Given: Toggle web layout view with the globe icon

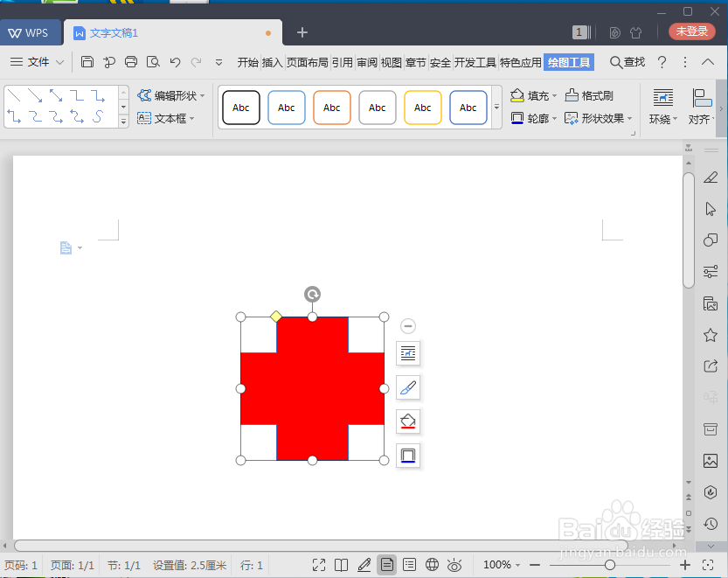Looking at the screenshot, I should (432, 565).
